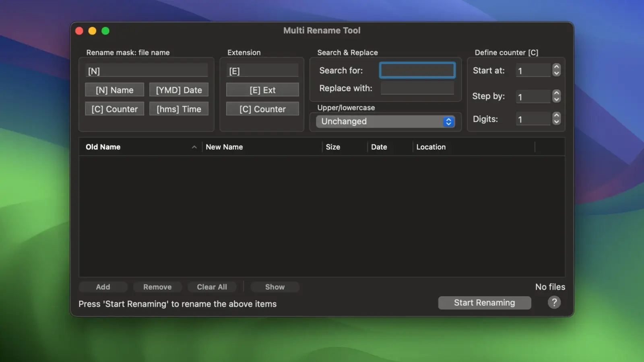The image size is (644, 362).
Task: Adjust the Start at stepper arrows
Action: [x=556, y=70]
